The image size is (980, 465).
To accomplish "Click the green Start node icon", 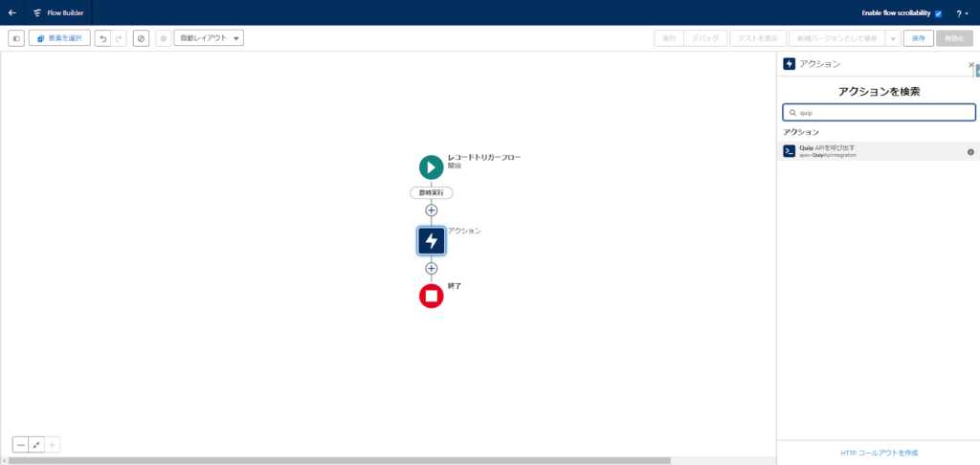I will pyautogui.click(x=431, y=166).
